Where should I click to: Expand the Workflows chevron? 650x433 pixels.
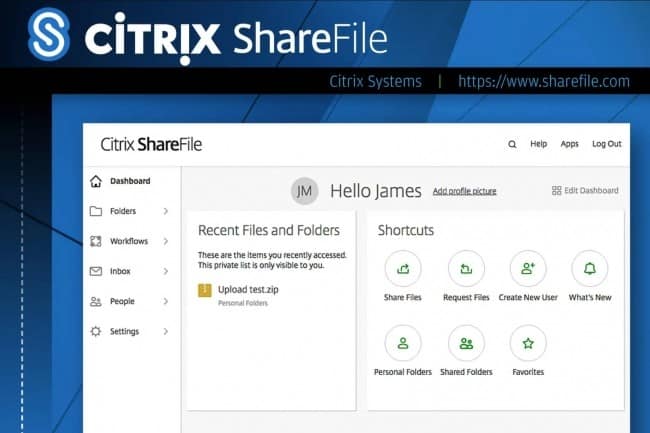click(x=166, y=241)
